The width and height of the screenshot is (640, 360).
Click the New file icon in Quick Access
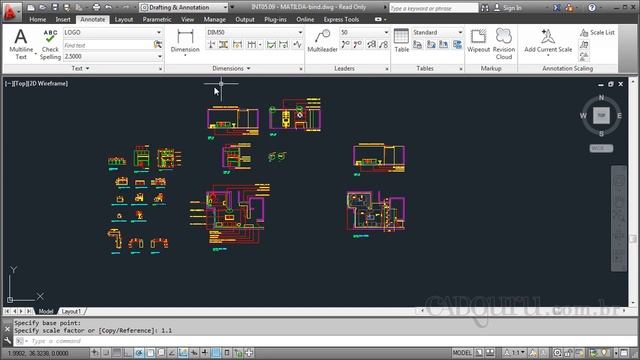pos(31,7)
